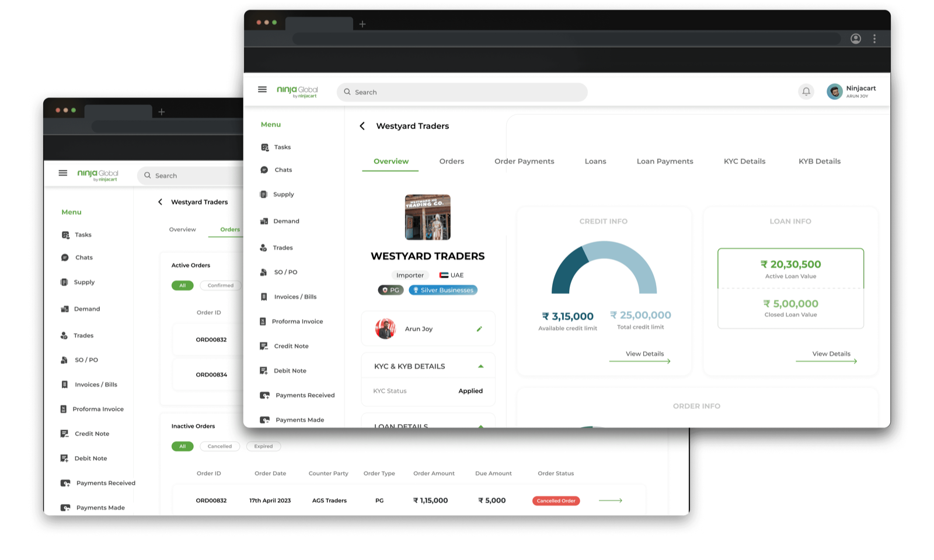Click the Search field in back window
Screen dimensions: 934x560
point(190,176)
